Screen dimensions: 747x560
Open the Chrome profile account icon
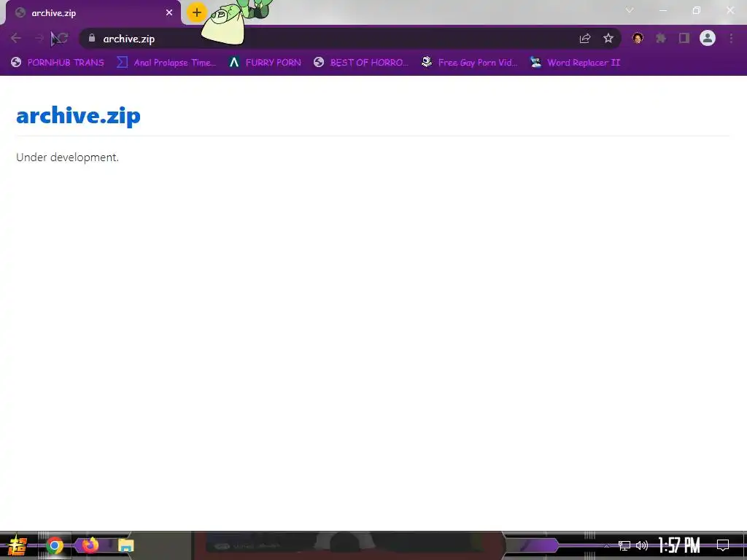click(x=708, y=38)
